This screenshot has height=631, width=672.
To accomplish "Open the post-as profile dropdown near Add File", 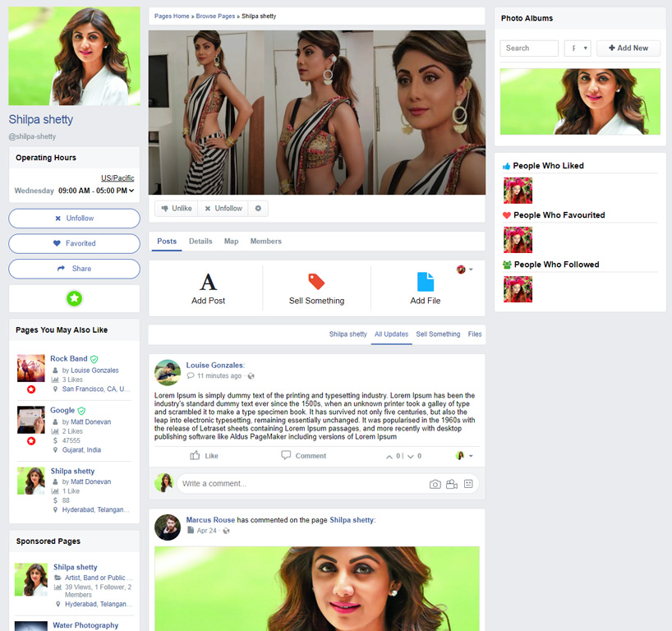I will click(465, 269).
